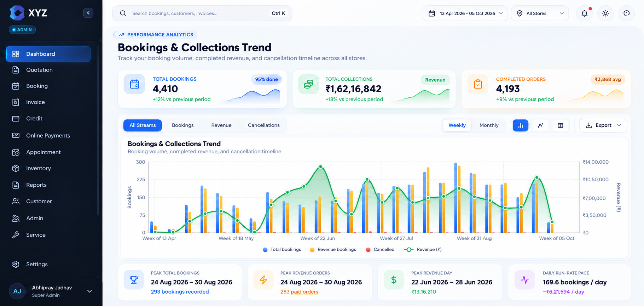Select the Bookings stream tab
This screenshot has height=306, width=644.
click(182, 125)
